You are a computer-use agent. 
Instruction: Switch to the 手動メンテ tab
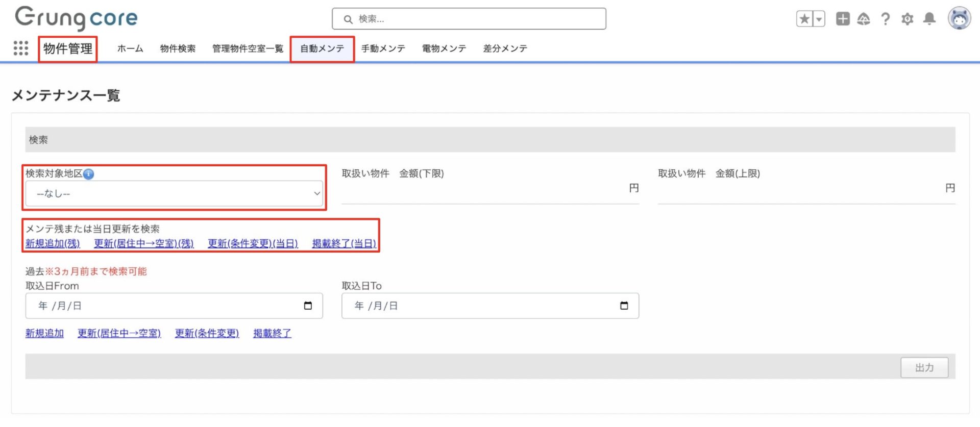click(383, 49)
